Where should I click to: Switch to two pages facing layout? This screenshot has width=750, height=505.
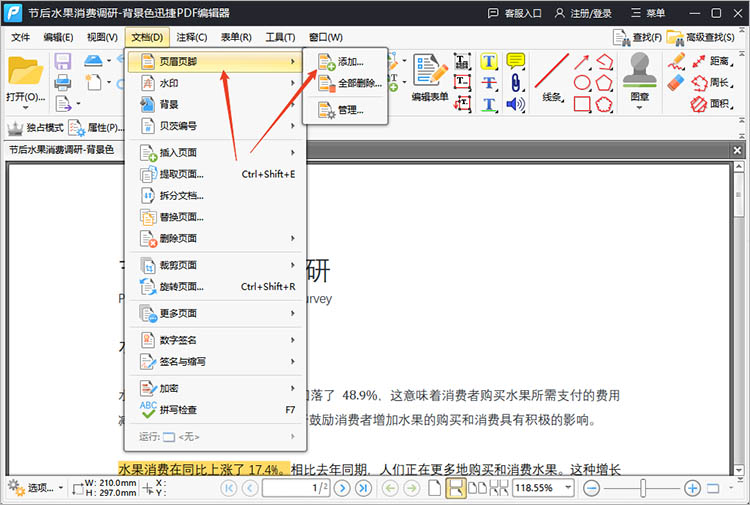[x=477, y=488]
